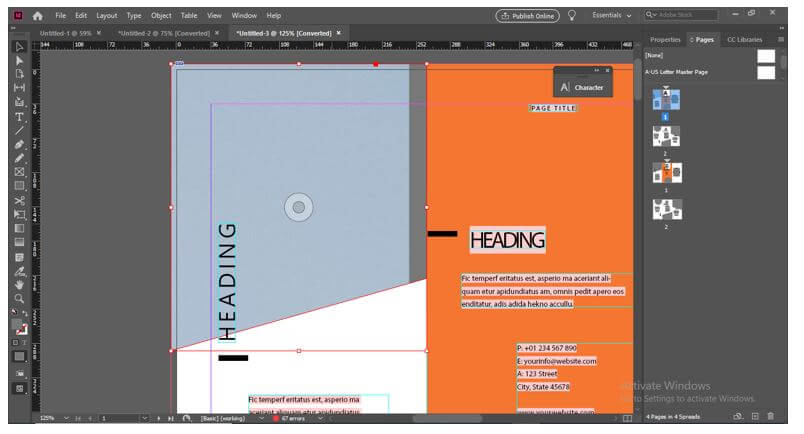Select the Pencil tool
Image resolution: width=804 pixels, height=434 pixels.
click(x=19, y=158)
